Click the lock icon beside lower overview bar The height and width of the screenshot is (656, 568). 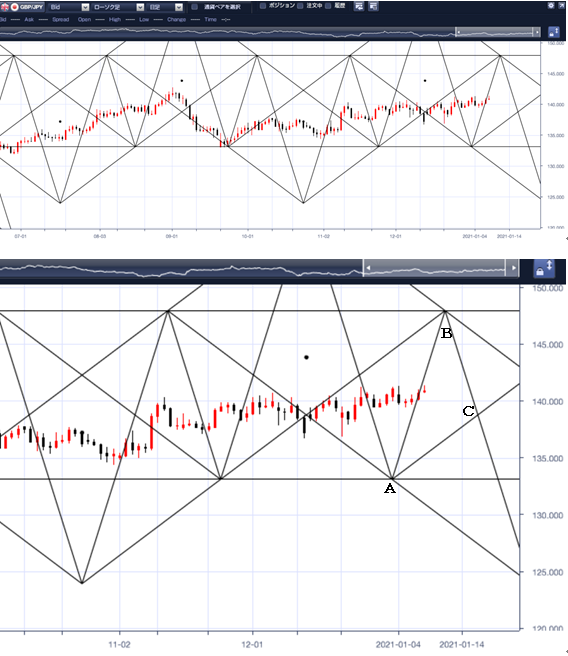tap(544, 268)
